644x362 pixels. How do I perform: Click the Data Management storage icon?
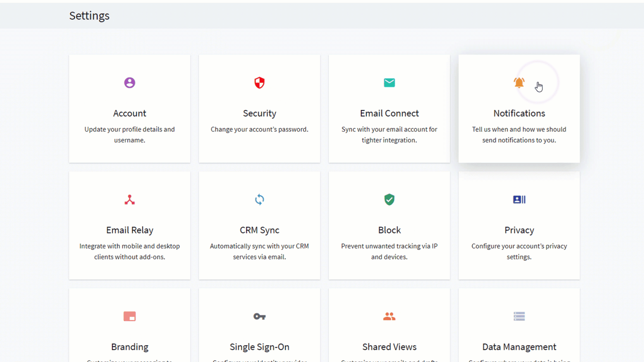(519, 316)
